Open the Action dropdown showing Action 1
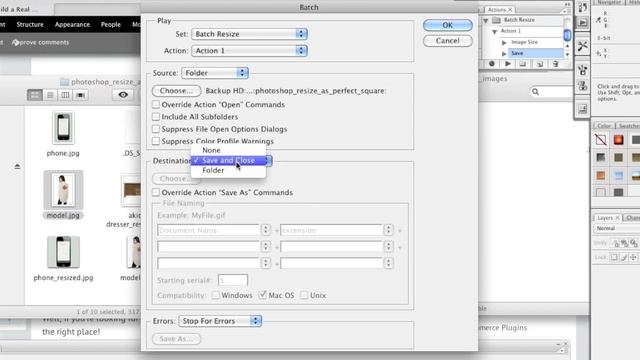This screenshot has width=640, height=360. tap(249, 51)
